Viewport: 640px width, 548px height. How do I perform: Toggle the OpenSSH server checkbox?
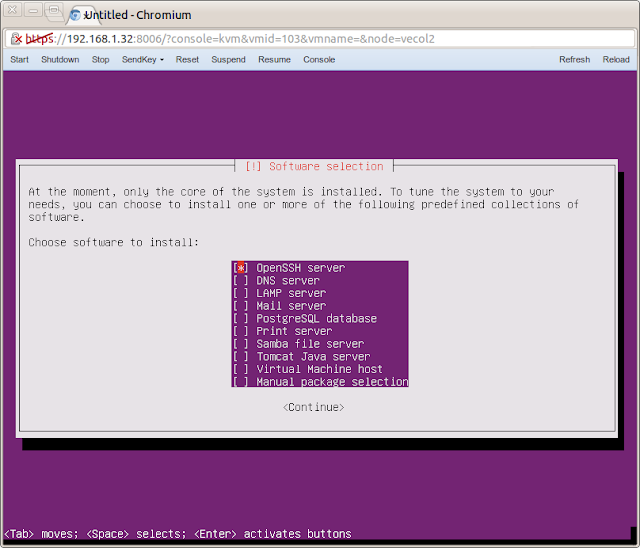click(x=241, y=268)
